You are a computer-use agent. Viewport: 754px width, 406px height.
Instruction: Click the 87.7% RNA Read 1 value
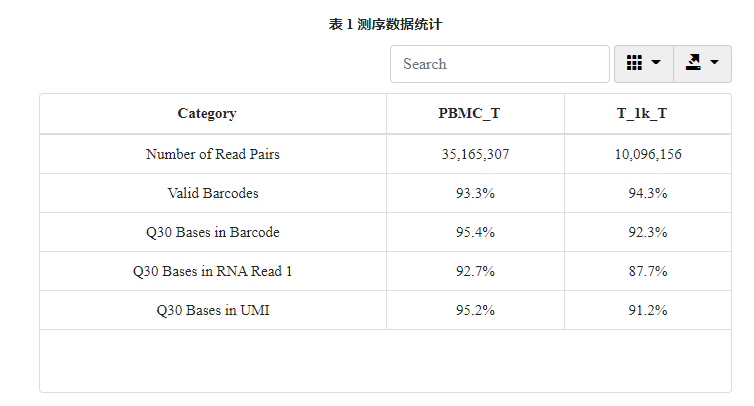tap(648, 271)
